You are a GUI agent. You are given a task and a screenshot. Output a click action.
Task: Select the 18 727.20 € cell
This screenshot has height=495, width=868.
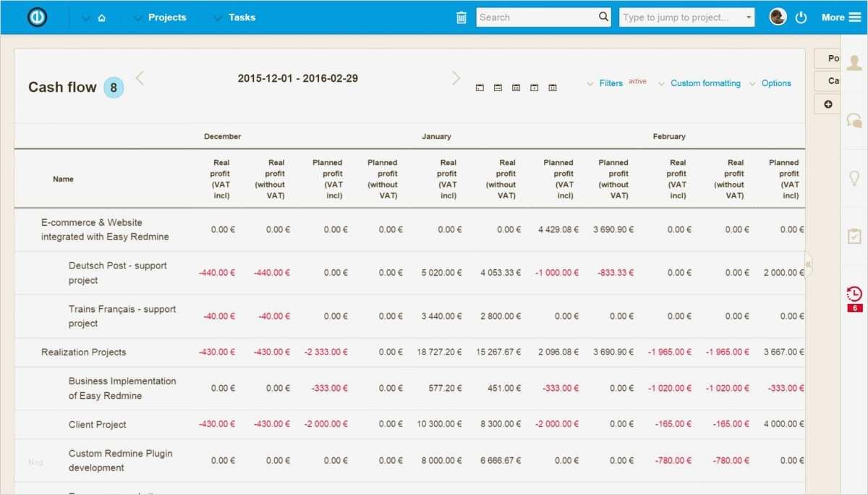point(439,352)
